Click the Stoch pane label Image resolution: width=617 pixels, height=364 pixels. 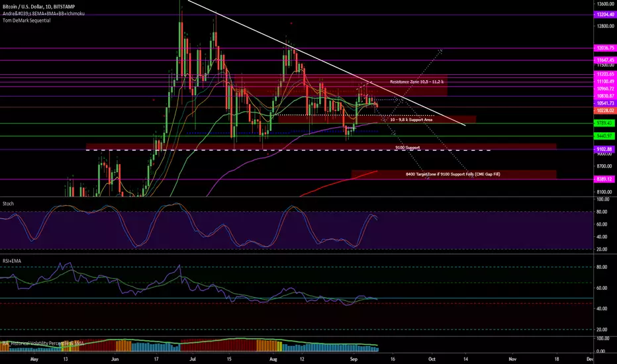tap(8, 203)
